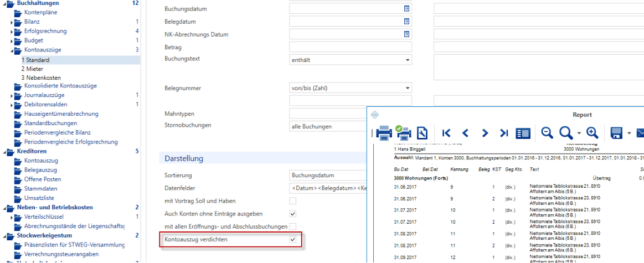Image resolution: width=644 pixels, height=263 pixels.
Task: Open Kreditoren Kontoauszug entry
Action: coord(40,161)
